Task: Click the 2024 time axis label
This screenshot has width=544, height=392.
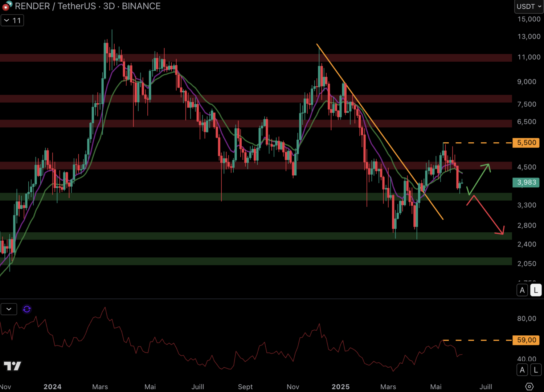Action: coord(52,387)
